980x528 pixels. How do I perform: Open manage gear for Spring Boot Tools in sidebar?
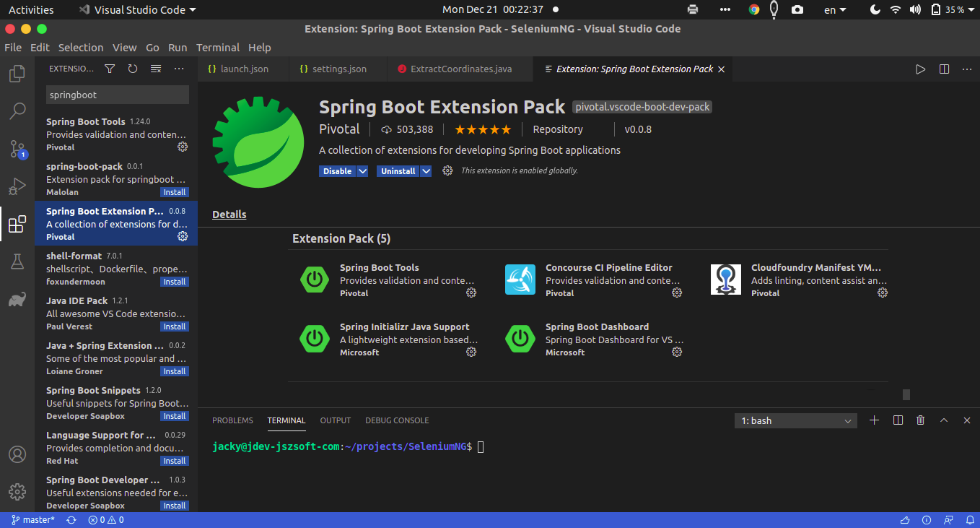coord(183,147)
